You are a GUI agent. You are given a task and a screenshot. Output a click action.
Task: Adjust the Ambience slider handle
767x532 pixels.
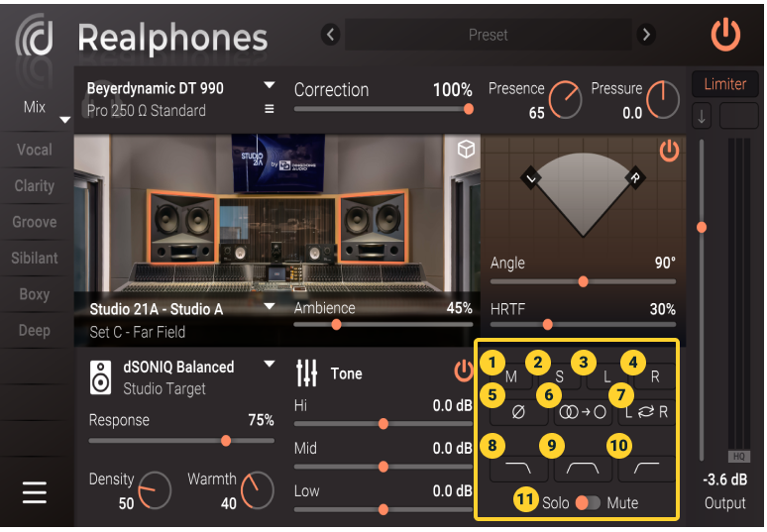coord(336,324)
